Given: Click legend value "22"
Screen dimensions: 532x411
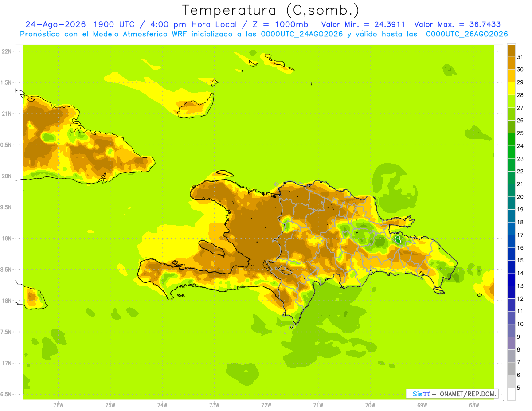Looking at the screenshot, I should (x=520, y=171).
